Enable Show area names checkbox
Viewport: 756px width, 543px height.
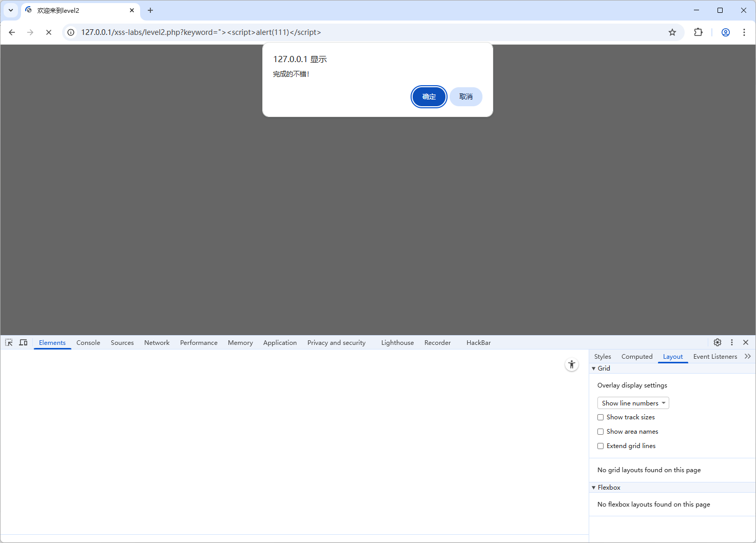[x=600, y=432]
